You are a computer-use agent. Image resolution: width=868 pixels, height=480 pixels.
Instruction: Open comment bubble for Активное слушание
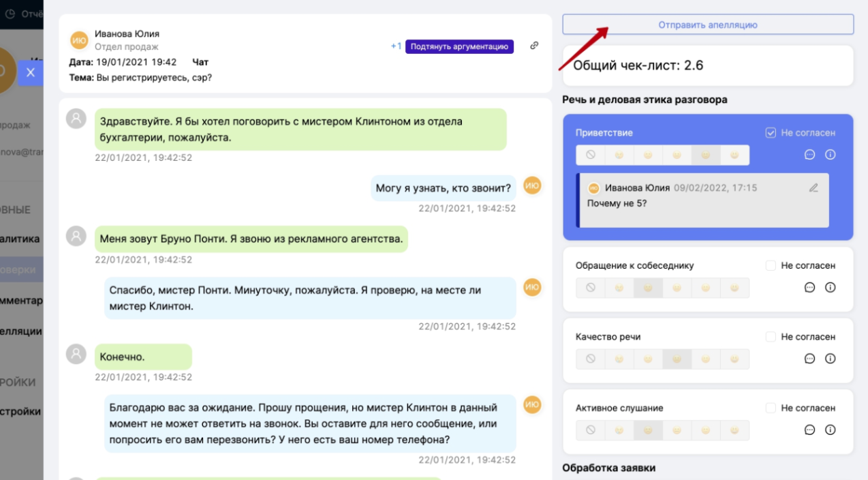pos(809,430)
